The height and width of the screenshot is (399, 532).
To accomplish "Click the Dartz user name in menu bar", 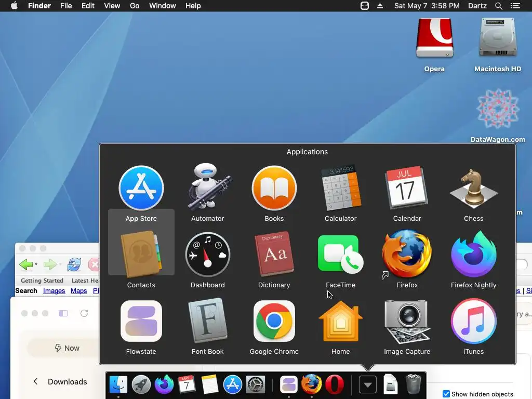I will [477, 6].
